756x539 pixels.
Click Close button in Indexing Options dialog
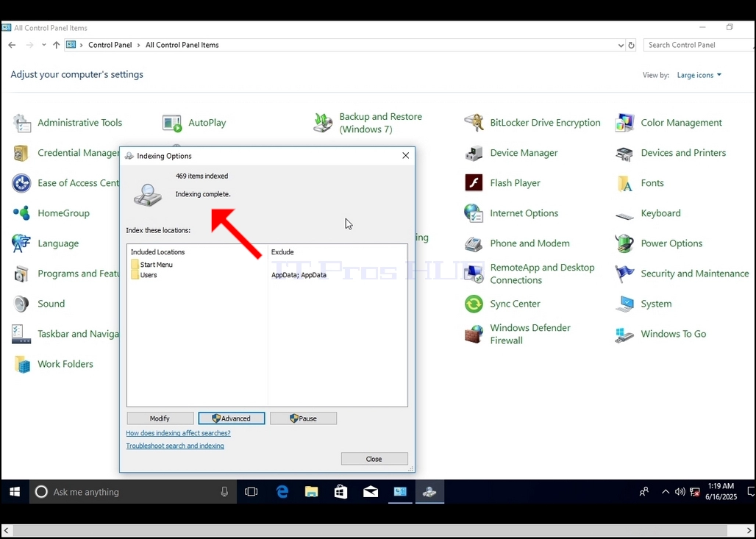pos(374,459)
